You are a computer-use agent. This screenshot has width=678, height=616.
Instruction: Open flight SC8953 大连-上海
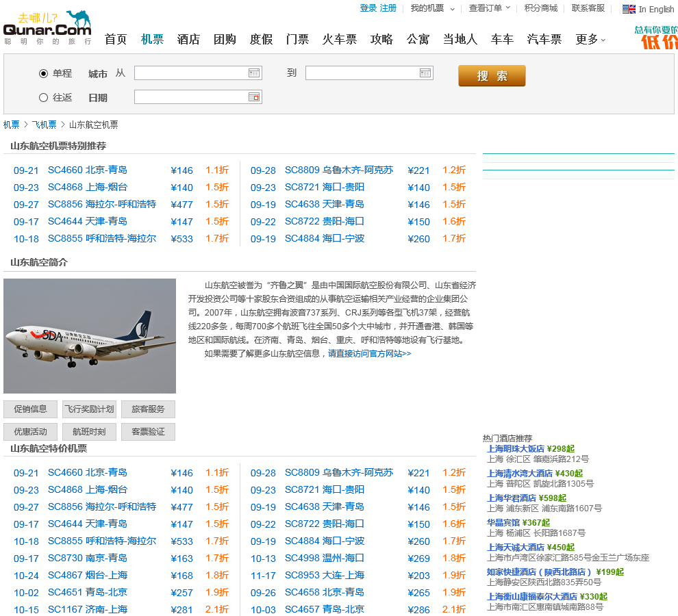[x=325, y=576]
